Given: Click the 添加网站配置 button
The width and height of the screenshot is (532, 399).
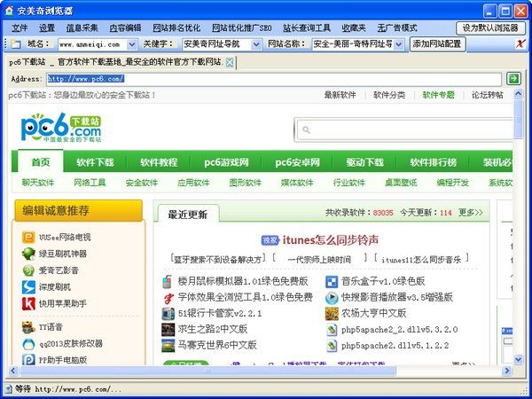Looking at the screenshot, I should [437, 44].
